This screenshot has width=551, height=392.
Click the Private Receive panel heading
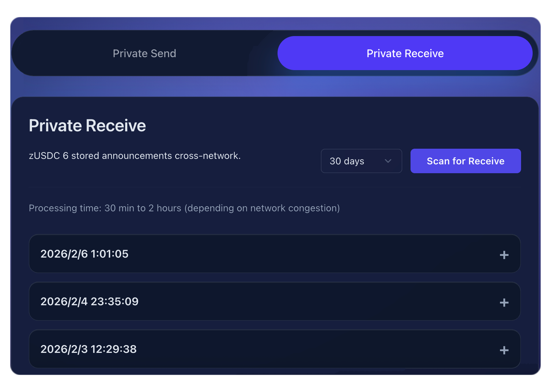point(87,126)
